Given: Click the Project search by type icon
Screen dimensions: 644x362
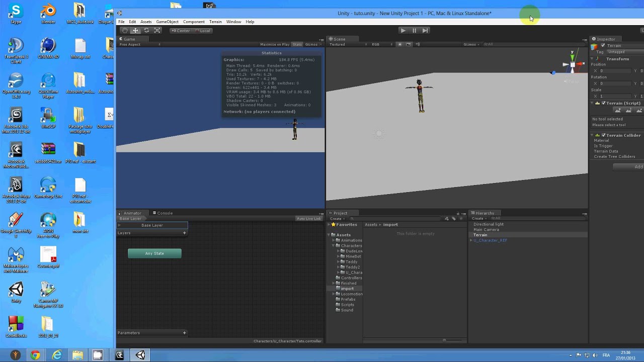Looking at the screenshot, I should 447,219.
